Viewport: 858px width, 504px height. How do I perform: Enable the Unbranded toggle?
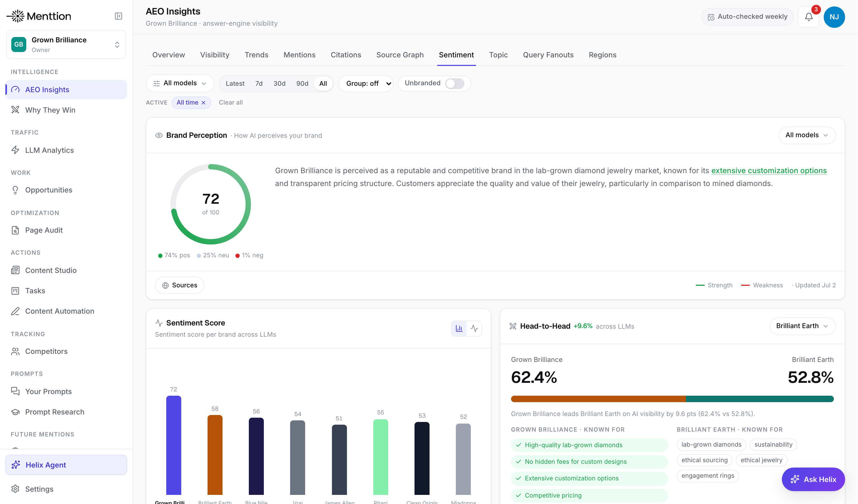(x=454, y=83)
